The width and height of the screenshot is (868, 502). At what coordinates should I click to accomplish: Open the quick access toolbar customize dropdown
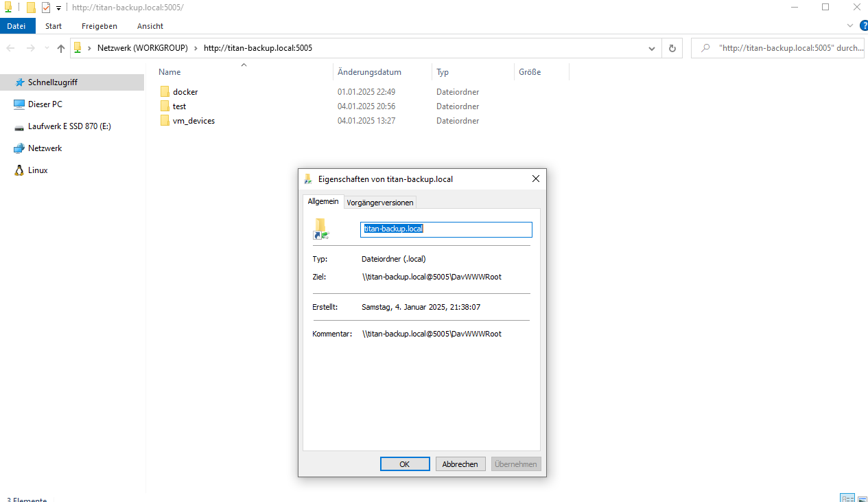coord(58,8)
